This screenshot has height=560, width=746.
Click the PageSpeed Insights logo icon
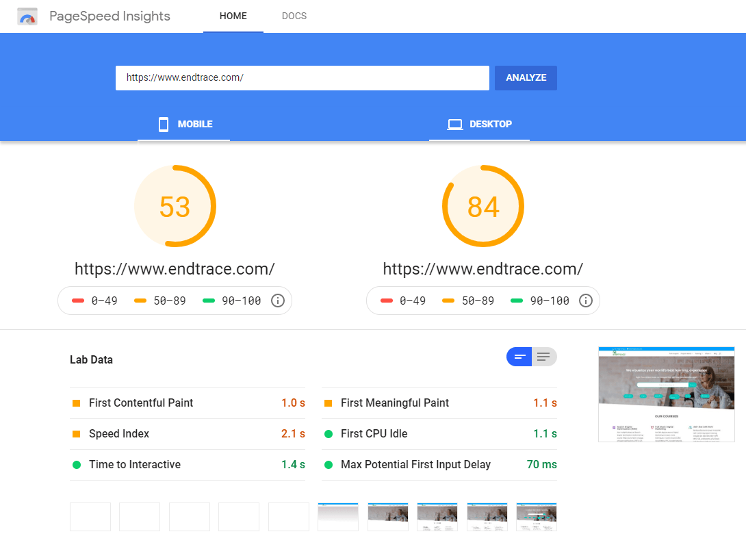(27, 16)
